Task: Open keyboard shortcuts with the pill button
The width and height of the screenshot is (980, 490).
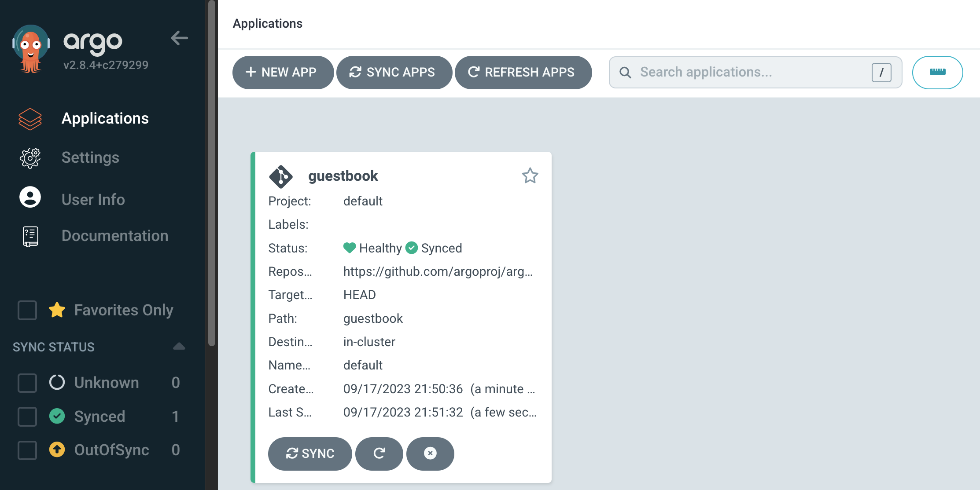Action: 937,72
